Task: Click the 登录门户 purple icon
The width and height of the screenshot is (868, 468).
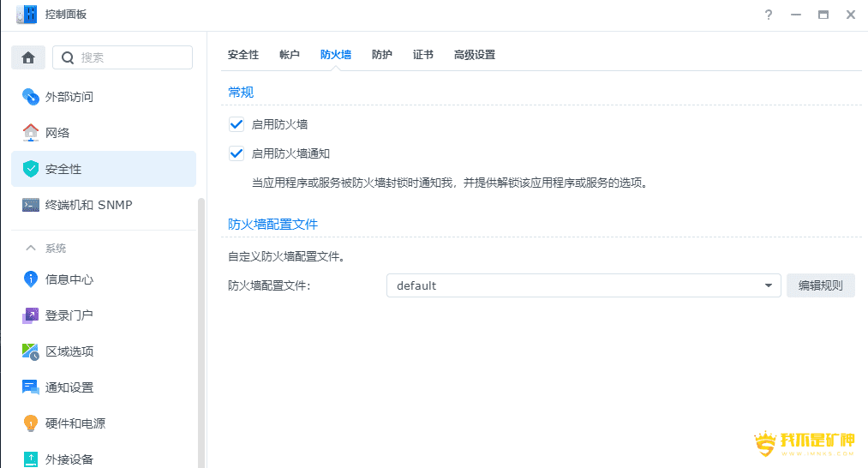Action: (31, 315)
